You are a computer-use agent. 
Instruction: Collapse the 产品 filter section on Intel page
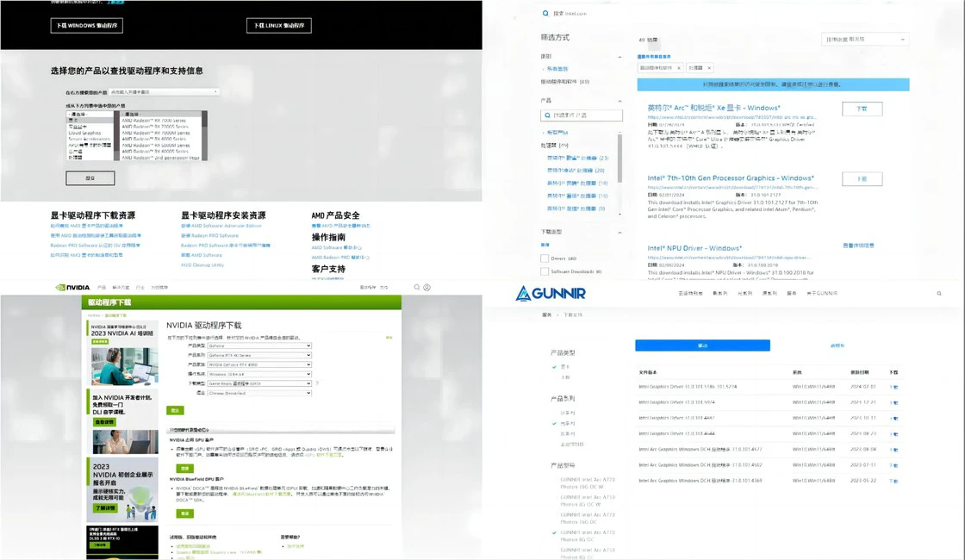[619, 101]
